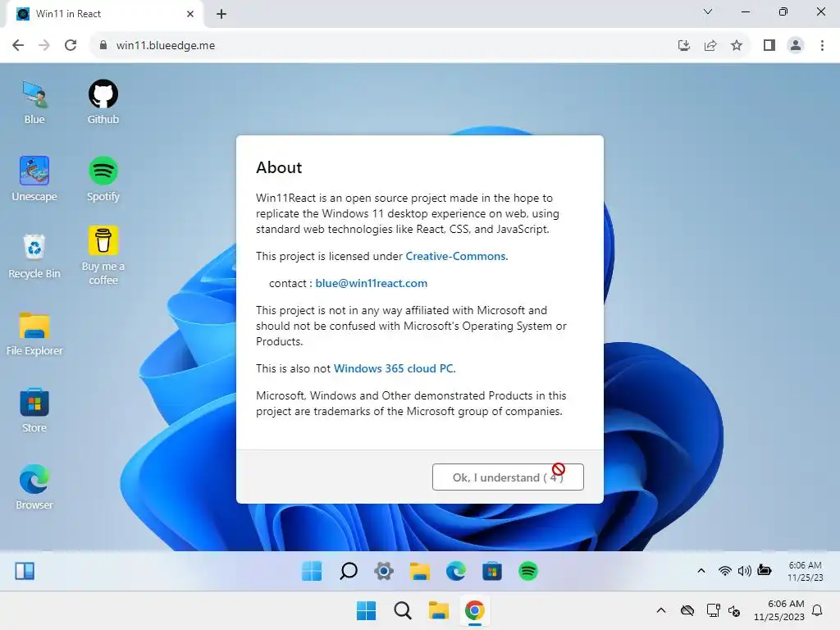The width and height of the screenshot is (840, 630).
Task: Click the host clock 6:06 AM 11/25/2023
Action: click(779, 610)
